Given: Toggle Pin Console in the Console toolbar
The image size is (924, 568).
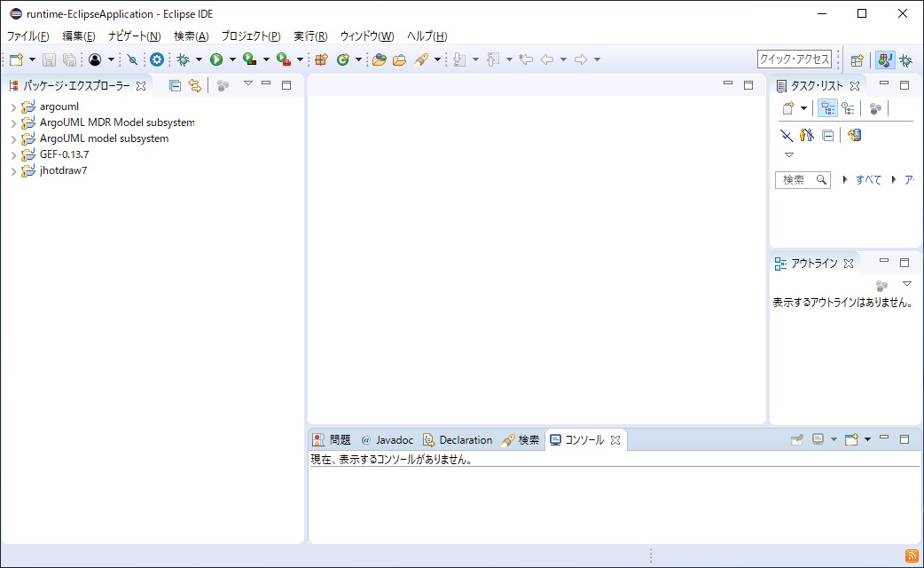Looking at the screenshot, I should pos(796,439).
